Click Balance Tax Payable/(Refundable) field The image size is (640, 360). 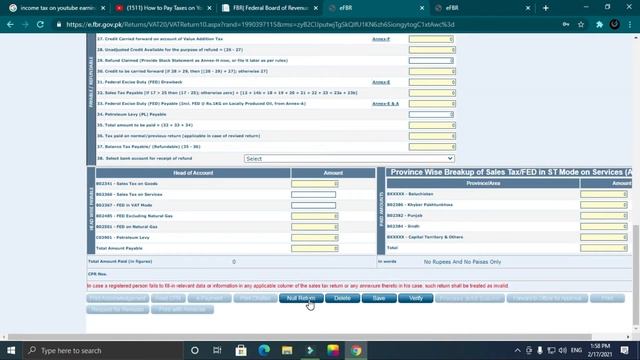pos(432,147)
